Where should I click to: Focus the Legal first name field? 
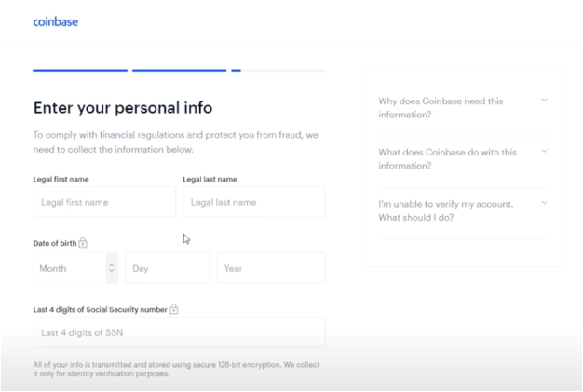104,202
